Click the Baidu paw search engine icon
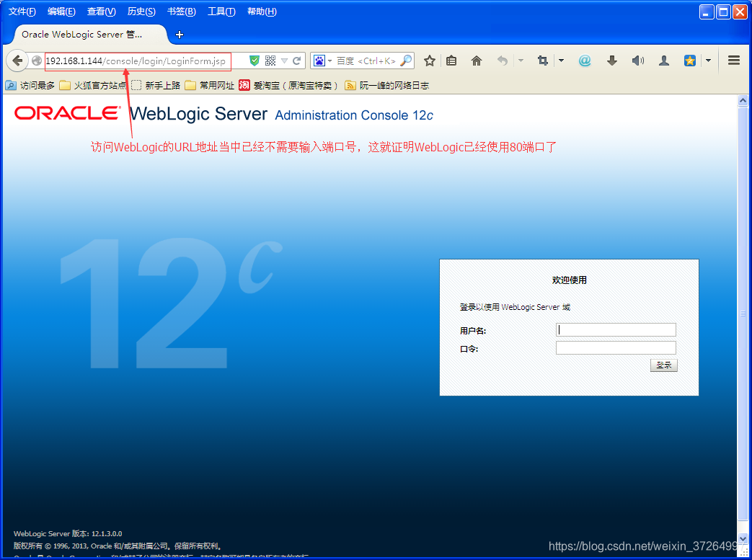752x560 pixels. point(319,61)
